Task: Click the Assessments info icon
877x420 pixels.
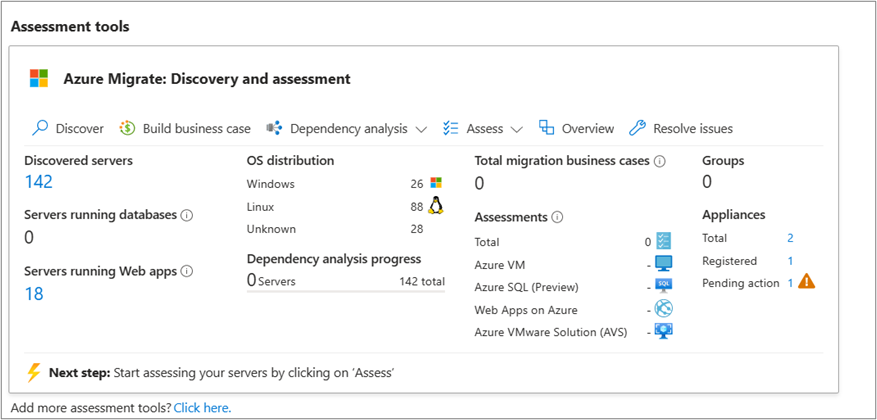Action: (557, 217)
